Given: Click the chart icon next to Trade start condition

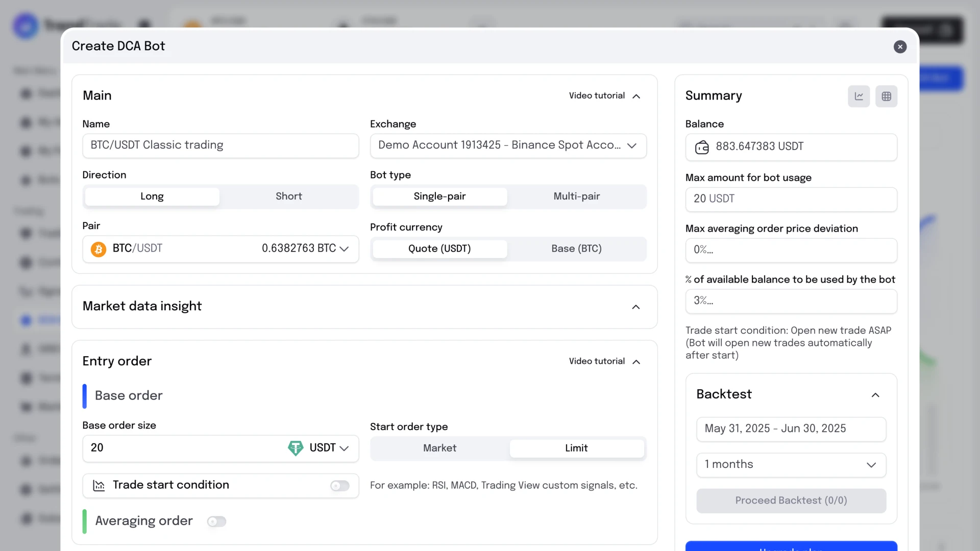Looking at the screenshot, I should point(99,486).
